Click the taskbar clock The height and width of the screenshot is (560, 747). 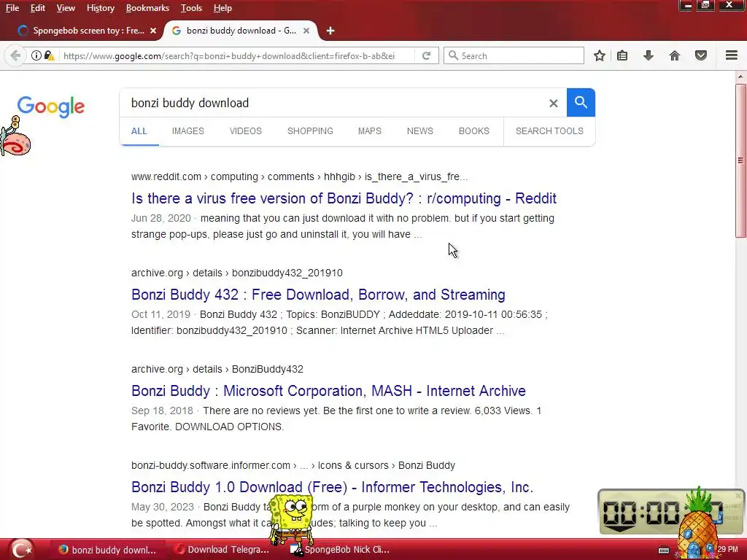[x=727, y=550]
